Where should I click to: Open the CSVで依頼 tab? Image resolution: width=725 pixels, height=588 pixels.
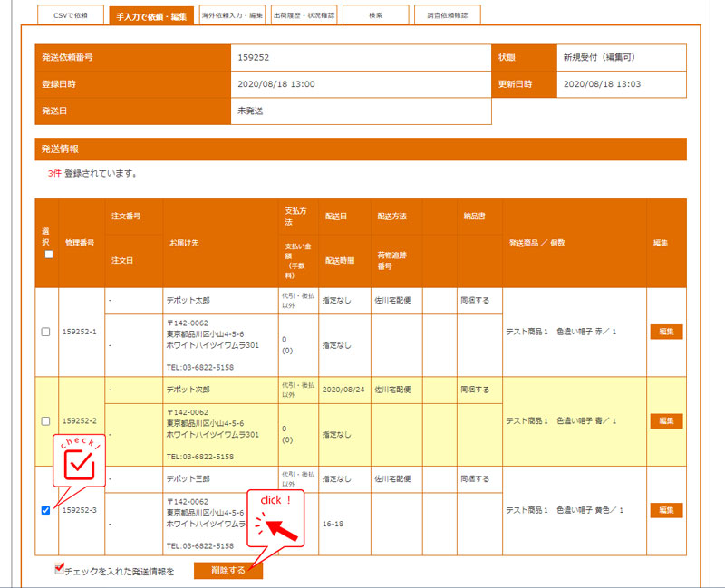click(69, 15)
